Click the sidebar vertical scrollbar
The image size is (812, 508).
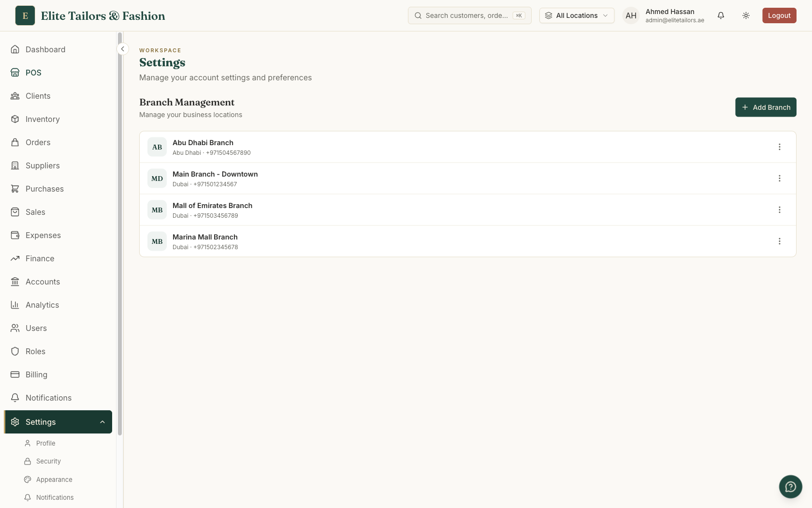119,234
